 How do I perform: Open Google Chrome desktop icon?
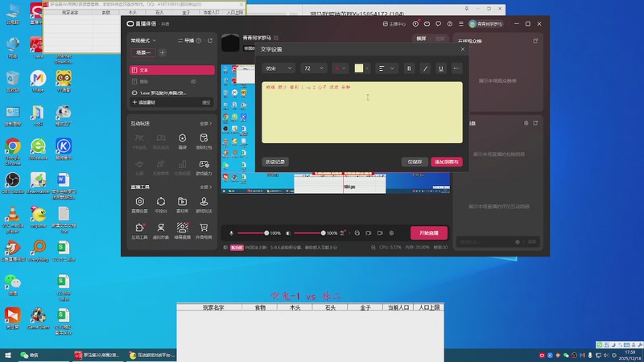(x=13, y=151)
